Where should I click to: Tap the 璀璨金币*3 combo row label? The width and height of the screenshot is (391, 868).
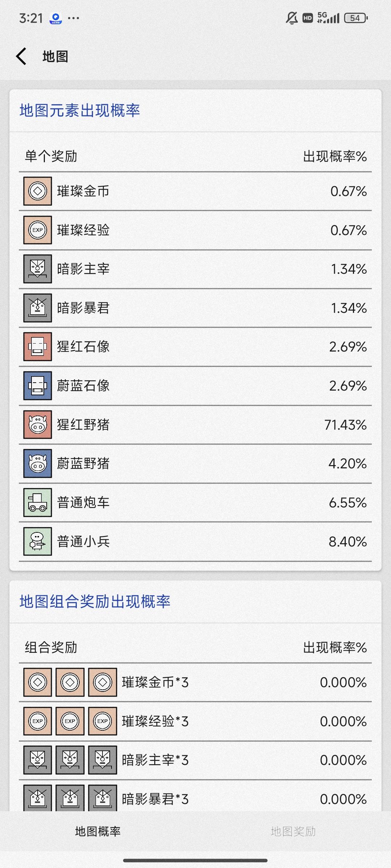[155, 682]
